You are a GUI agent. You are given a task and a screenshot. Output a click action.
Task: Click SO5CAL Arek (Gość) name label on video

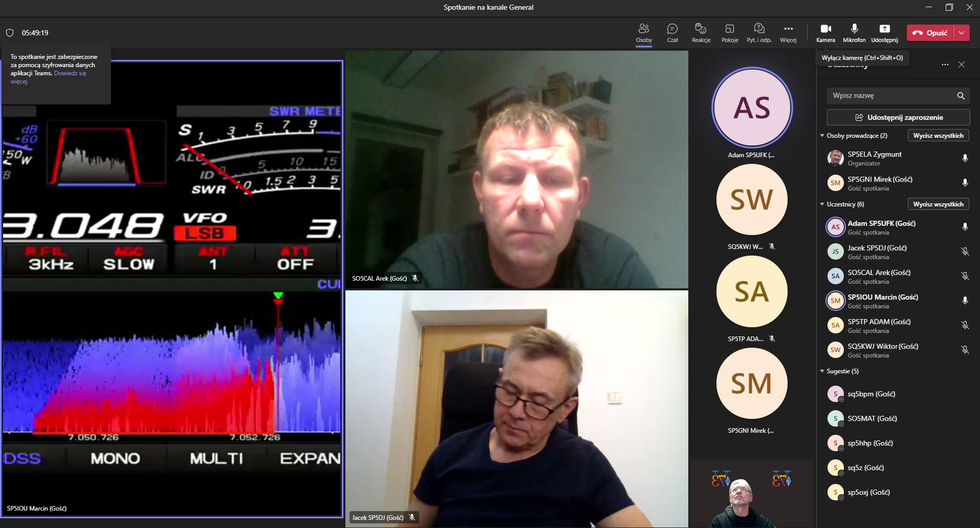pos(379,279)
